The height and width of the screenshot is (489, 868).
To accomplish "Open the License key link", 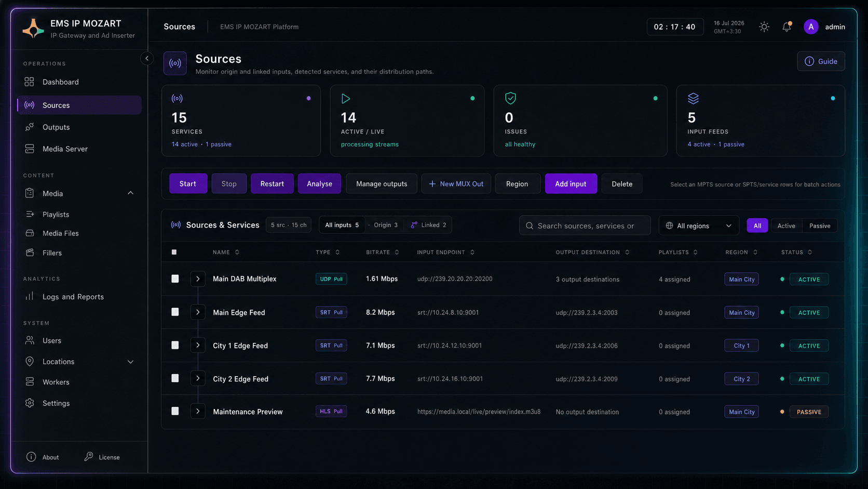I will (102, 457).
